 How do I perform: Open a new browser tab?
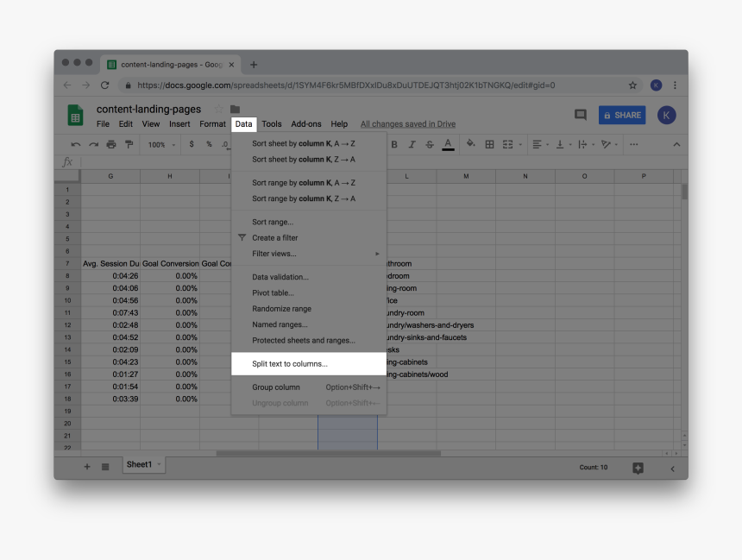click(x=254, y=65)
